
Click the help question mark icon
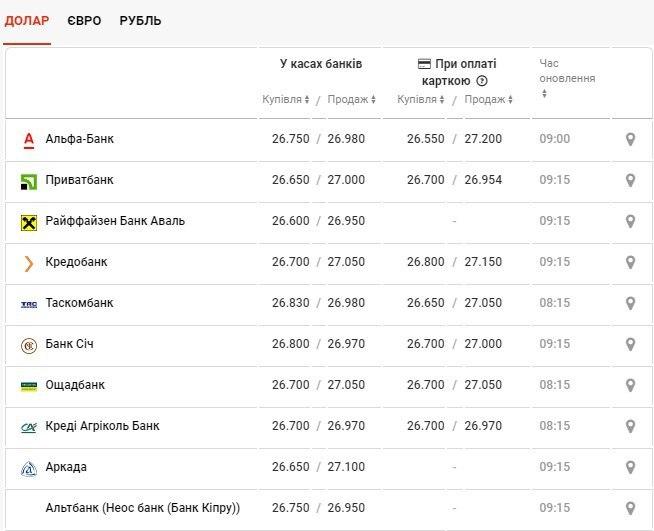(482, 81)
